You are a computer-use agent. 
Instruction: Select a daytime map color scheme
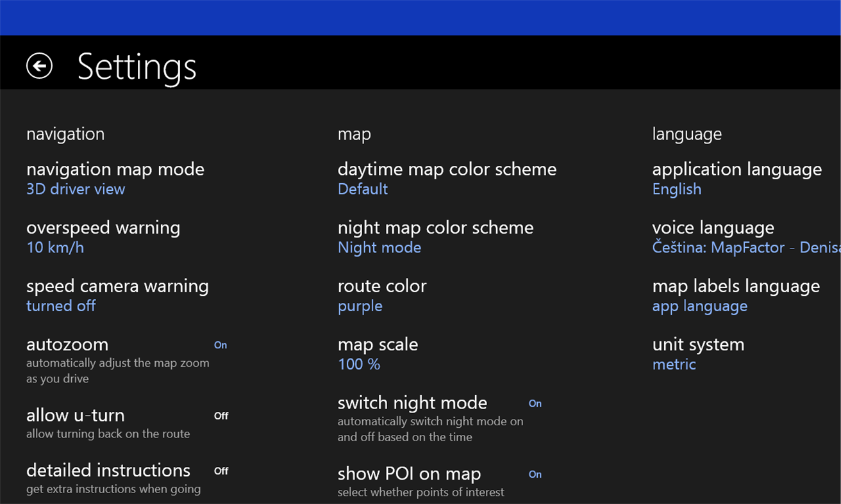click(x=447, y=178)
